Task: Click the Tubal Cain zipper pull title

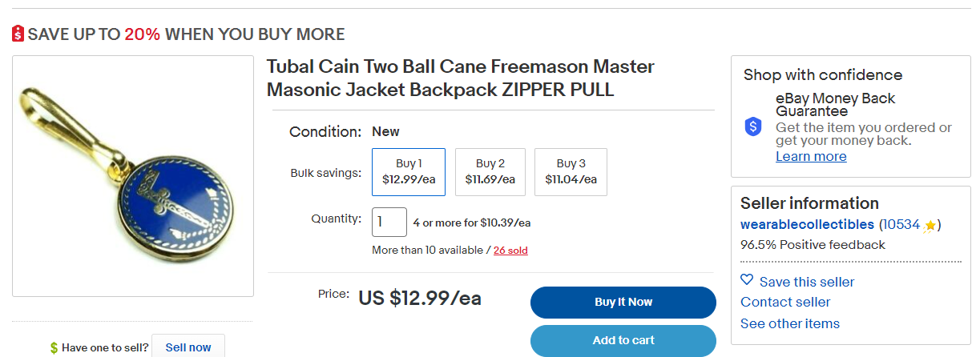Action: [460, 78]
